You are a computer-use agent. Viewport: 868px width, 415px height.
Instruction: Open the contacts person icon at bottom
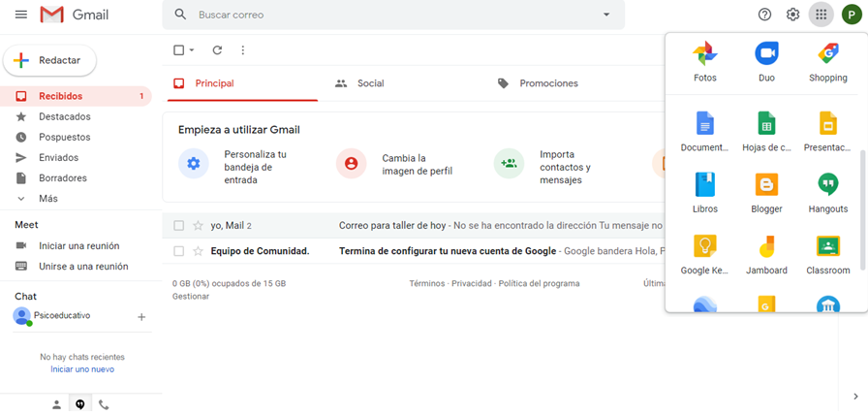[56, 405]
